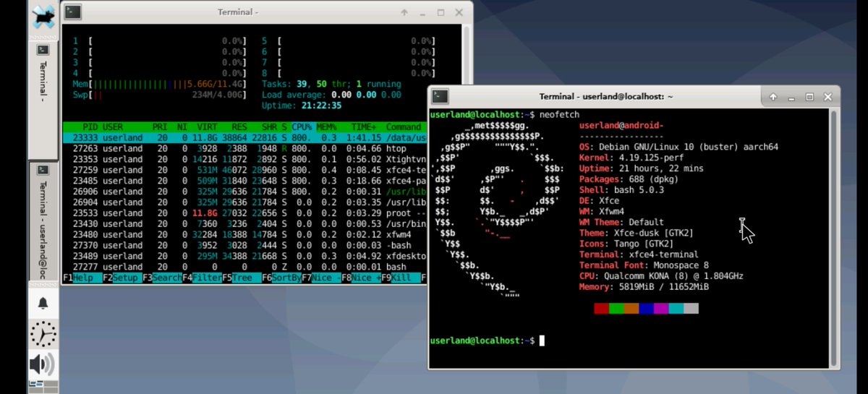Sort by USER column header
Screen dimensions: 868x394
113,127
